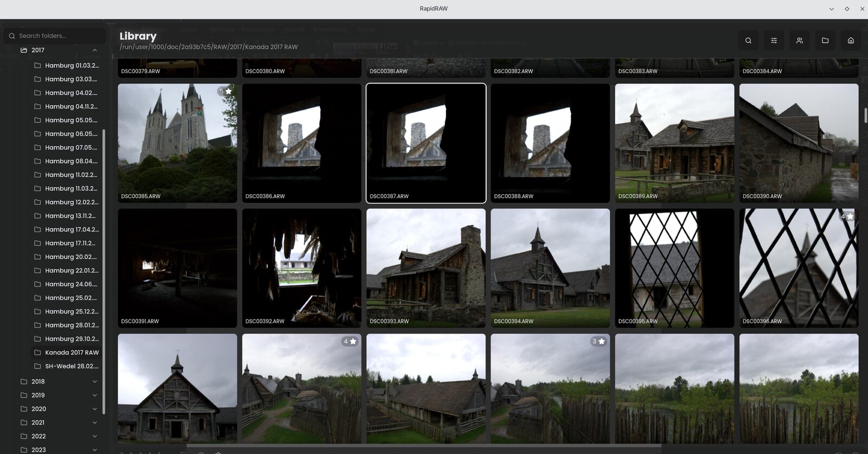868x454 pixels.
Task: Click the 5-star rating badge on DSC00385.ARW
Action: [x=225, y=92]
